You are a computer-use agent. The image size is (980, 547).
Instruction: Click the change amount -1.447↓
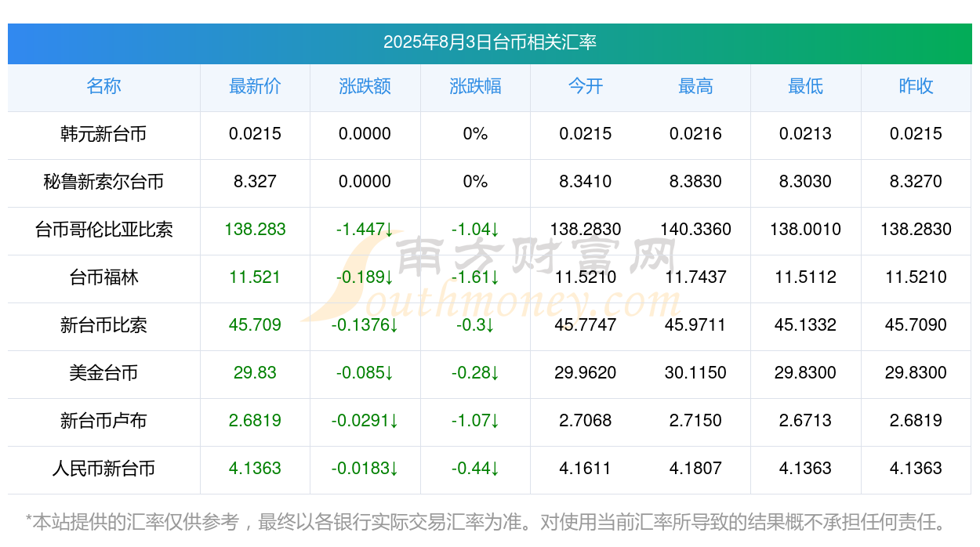click(365, 230)
